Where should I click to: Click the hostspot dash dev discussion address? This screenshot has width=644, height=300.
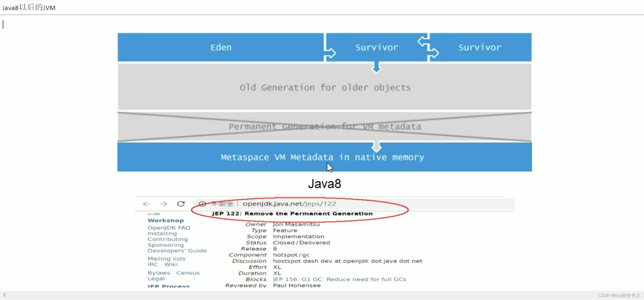(x=348, y=261)
